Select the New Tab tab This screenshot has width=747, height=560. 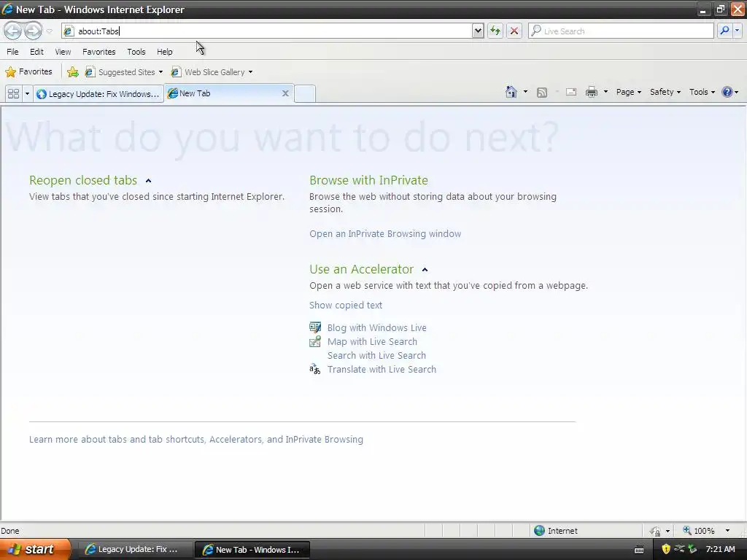pos(224,93)
